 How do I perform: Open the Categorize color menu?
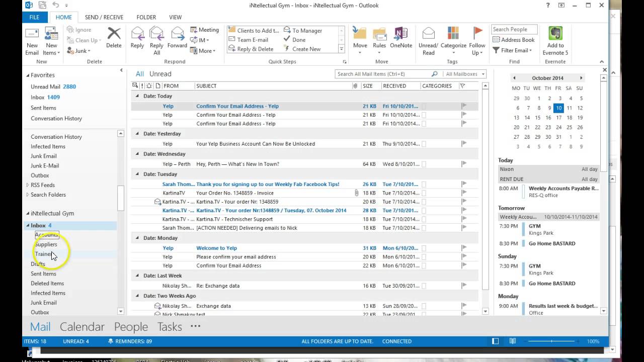pyautogui.click(x=453, y=41)
